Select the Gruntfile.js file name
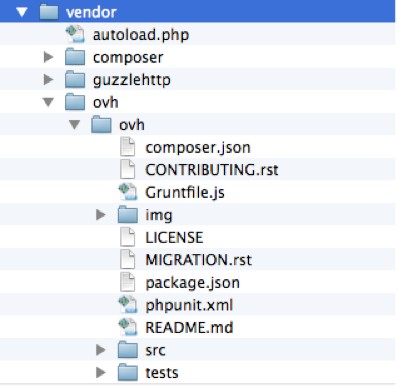This screenshot has width=397, height=387. pos(185,193)
